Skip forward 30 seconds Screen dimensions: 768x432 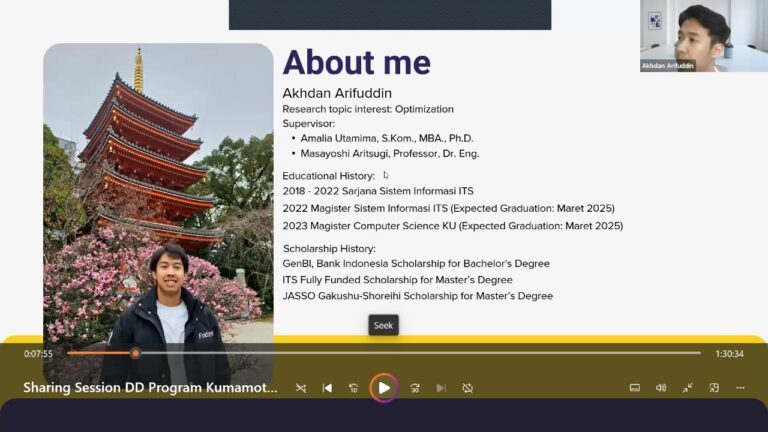[415, 388]
